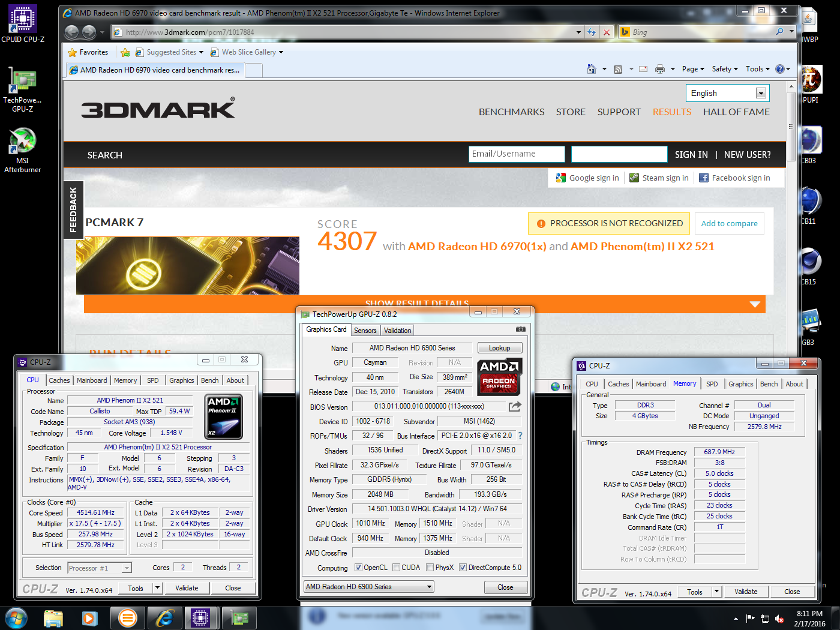Click the Read Mail icon
The width and height of the screenshot is (840, 630).
click(x=643, y=69)
